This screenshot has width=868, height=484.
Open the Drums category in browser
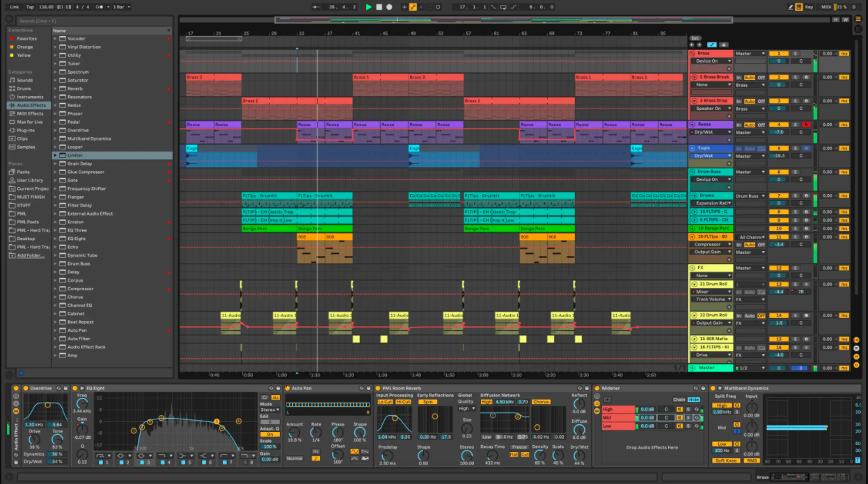point(24,88)
